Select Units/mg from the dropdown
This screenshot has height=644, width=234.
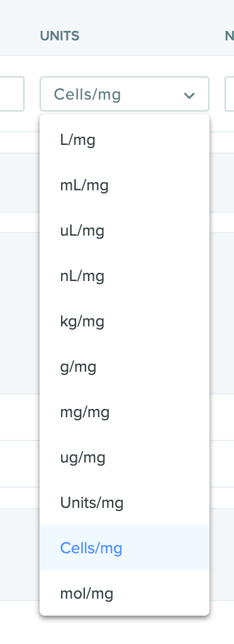[x=125, y=502]
